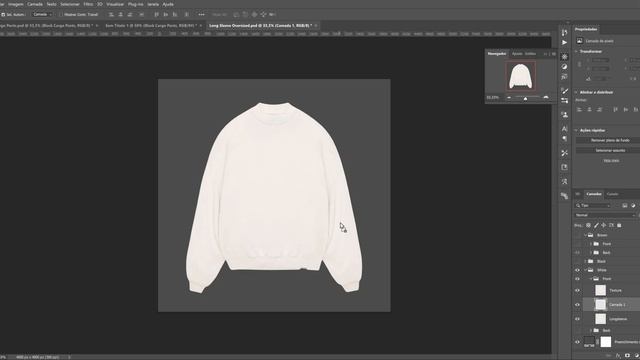The image size is (640, 360).
Task: Open the Paragraph panel icon
Action: tap(564, 138)
